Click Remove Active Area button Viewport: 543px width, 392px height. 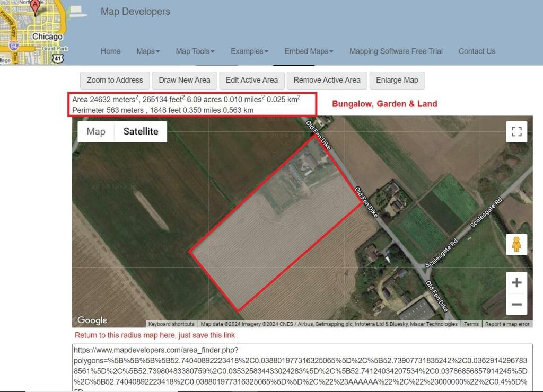coord(327,81)
